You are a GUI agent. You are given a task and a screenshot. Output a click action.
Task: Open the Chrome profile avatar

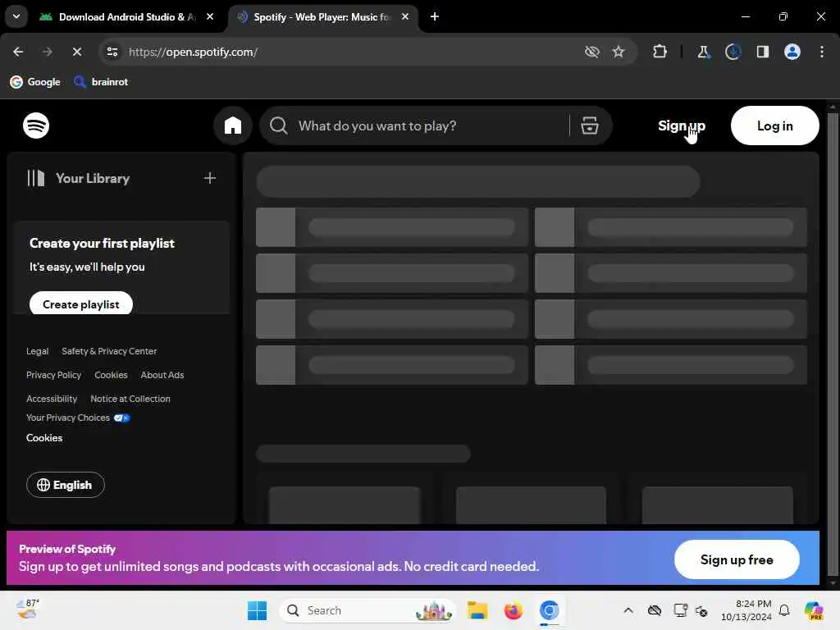[792, 52]
